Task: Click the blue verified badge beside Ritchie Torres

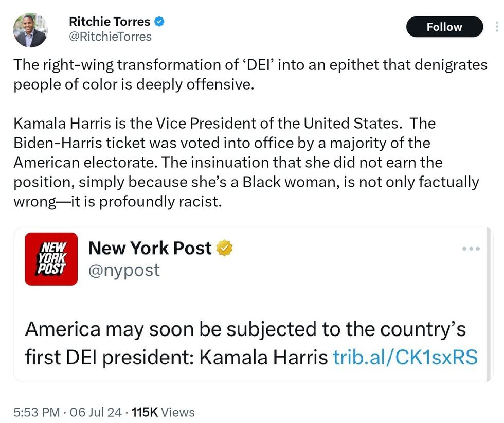Action: tap(160, 22)
